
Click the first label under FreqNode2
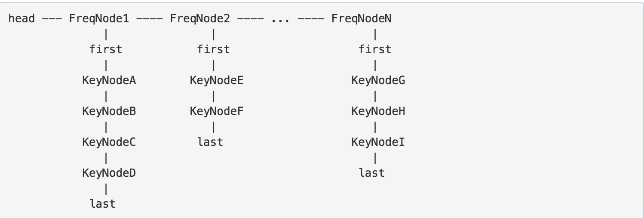pos(214,50)
